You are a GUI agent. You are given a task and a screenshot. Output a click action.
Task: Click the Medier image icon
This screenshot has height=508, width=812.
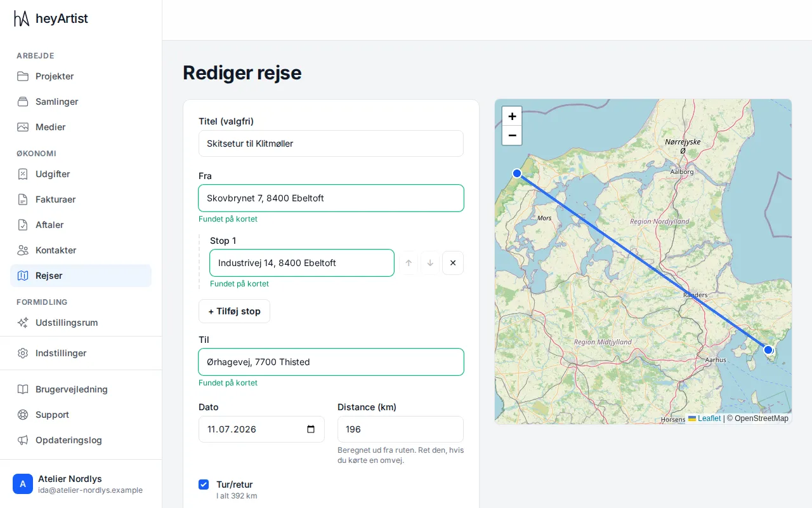[x=23, y=127]
